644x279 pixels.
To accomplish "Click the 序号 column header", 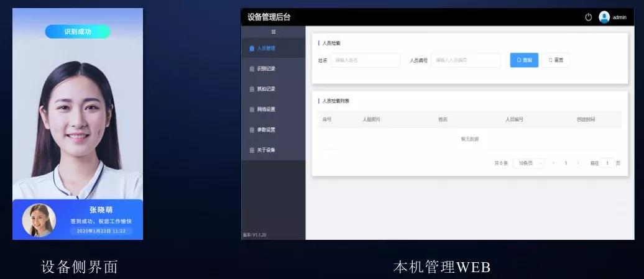I will click(327, 120).
